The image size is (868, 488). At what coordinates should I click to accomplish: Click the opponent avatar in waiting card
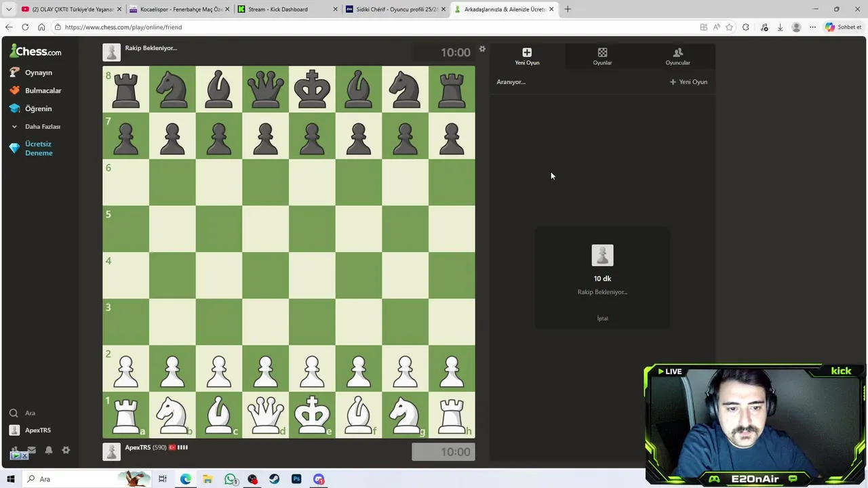pyautogui.click(x=602, y=256)
